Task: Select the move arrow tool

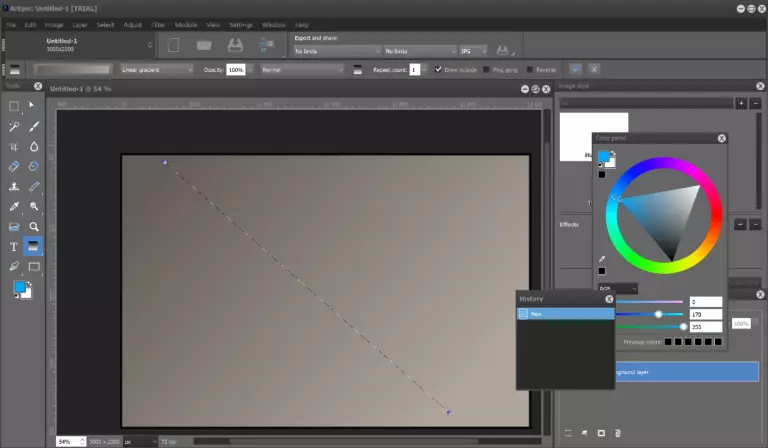Action: (32, 105)
